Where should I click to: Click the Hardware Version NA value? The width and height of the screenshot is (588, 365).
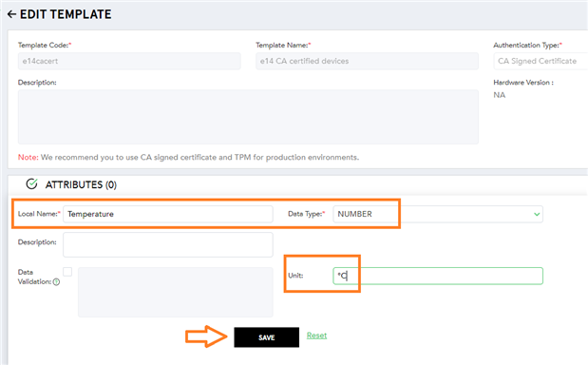click(x=499, y=95)
